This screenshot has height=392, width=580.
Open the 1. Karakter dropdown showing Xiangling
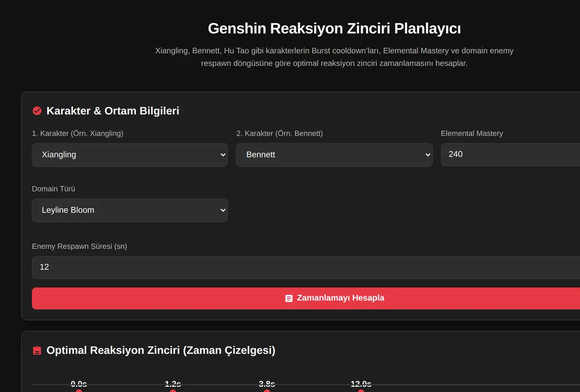pos(130,155)
